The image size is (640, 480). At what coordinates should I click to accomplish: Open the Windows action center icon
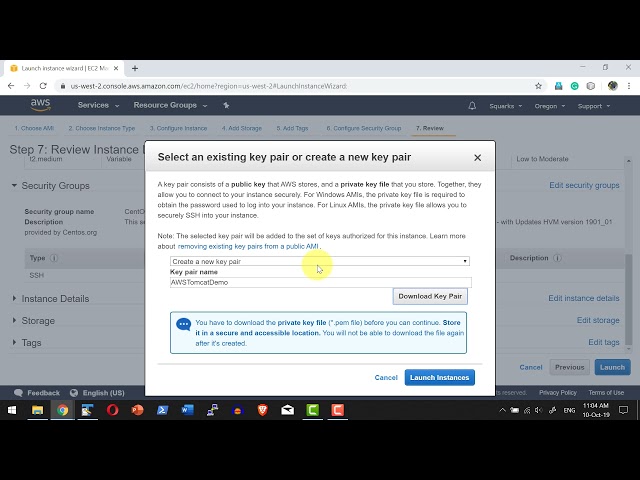point(623,410)
